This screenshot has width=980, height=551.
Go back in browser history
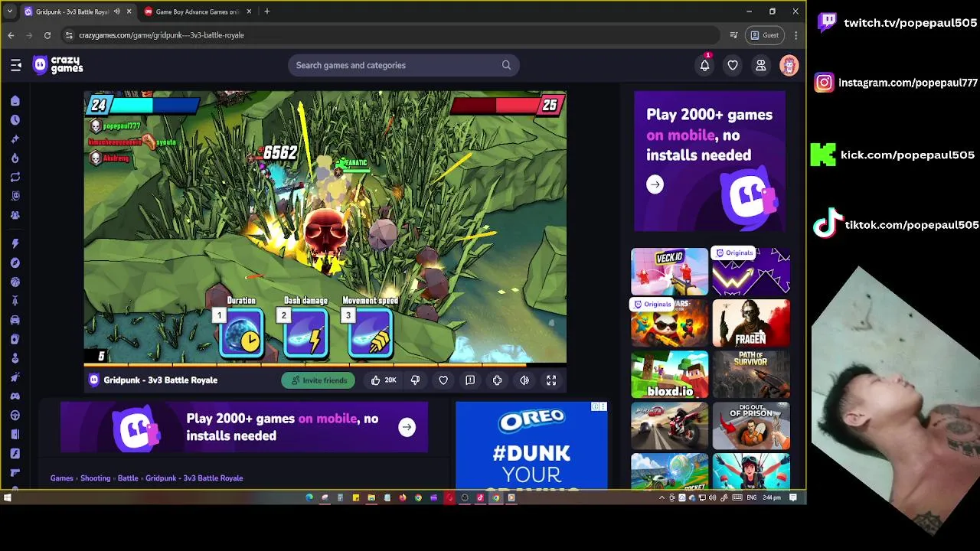(x=11, y=35)
